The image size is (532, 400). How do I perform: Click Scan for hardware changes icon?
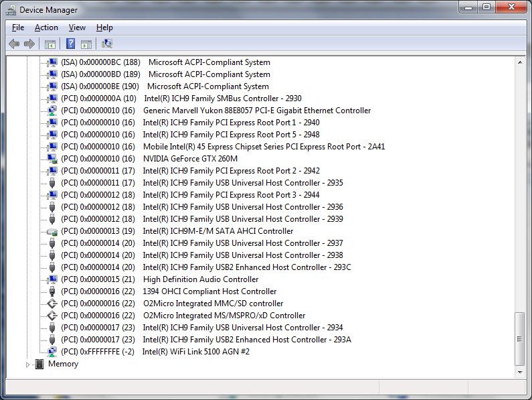pos(107,44)
